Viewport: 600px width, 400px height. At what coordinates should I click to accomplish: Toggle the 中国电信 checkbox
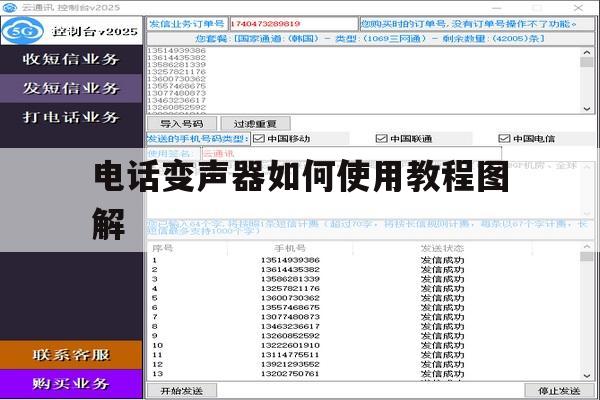click(504, 139)
